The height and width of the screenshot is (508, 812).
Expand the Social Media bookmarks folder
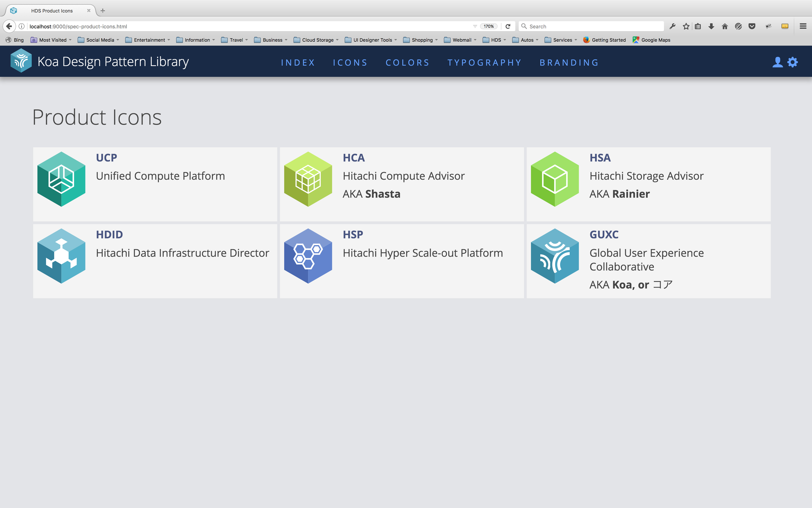pyautogui.click(x=98, y=40)
